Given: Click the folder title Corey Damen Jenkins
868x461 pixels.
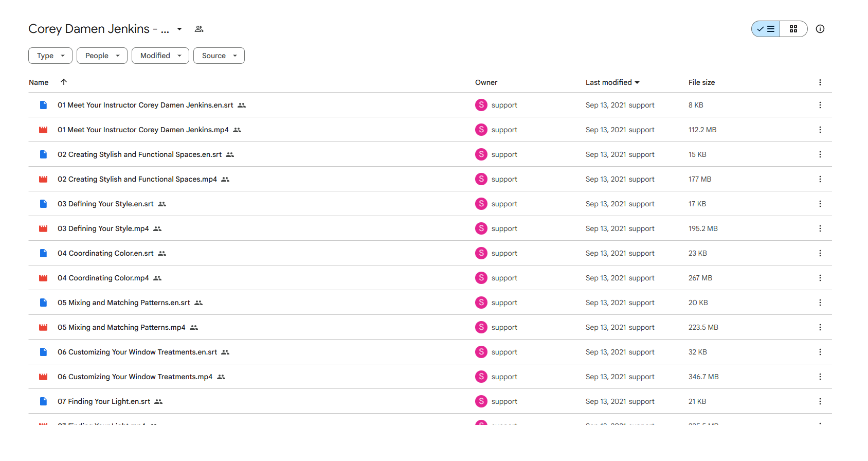Looking at the screenshot, I should pyautogui.click(x=99, y=29).
